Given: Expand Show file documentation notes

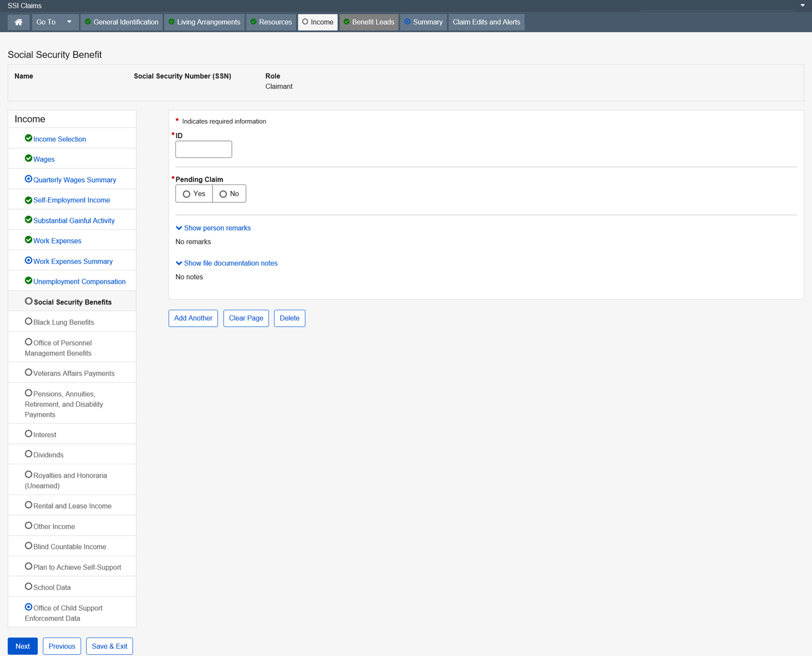Looking at the screenshot, I should point(227,263).
